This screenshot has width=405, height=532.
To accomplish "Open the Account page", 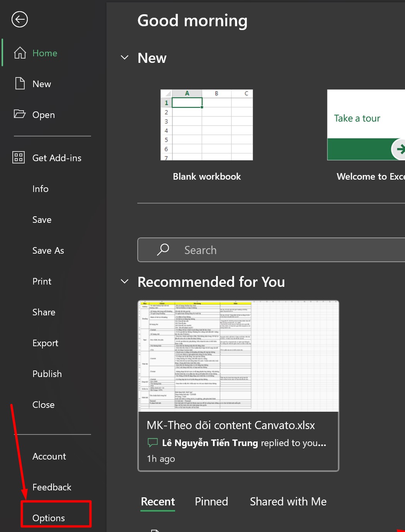I will [49, 456].
